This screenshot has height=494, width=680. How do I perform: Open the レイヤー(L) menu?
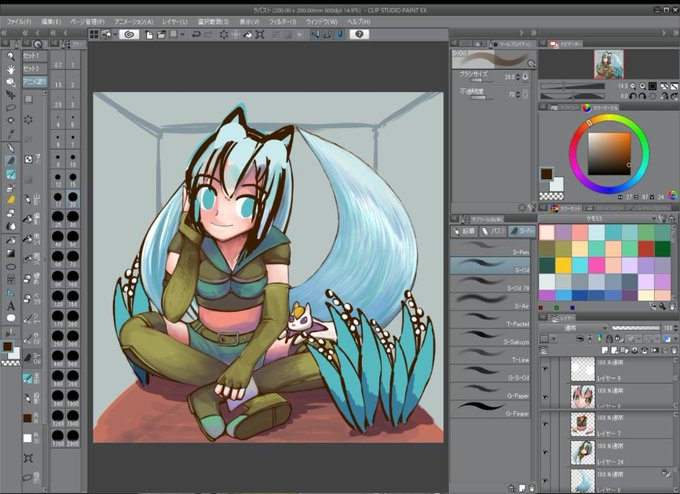click(175, 21)
